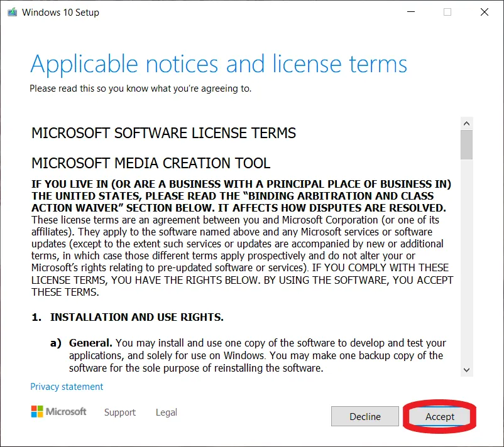This screenshot has width=504, height=447.
Task: Accept the license terms
Action: pyautogui.click(x=440, y=416)
